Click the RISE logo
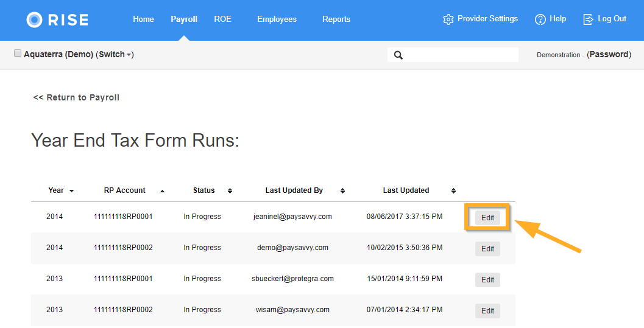644x328 pixels. tap(57, 19)
